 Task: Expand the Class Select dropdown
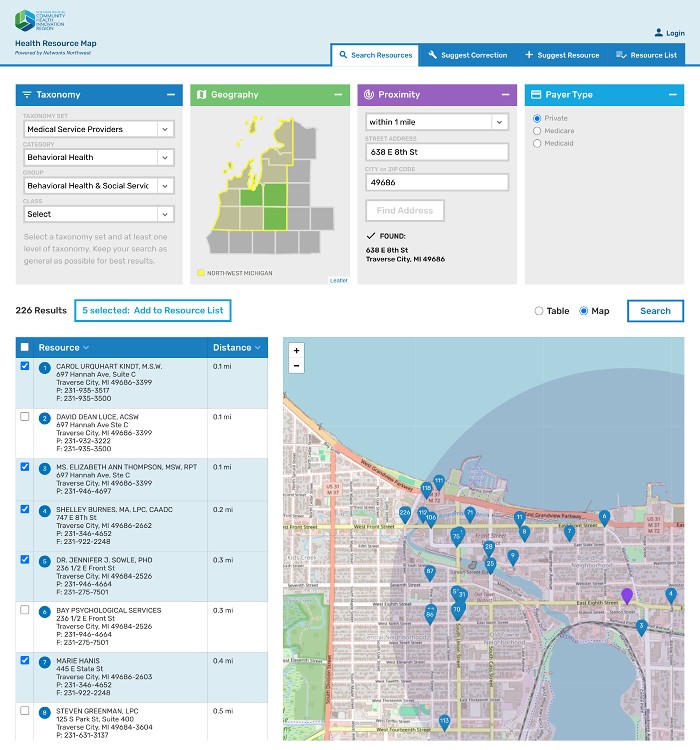point(98,214)
